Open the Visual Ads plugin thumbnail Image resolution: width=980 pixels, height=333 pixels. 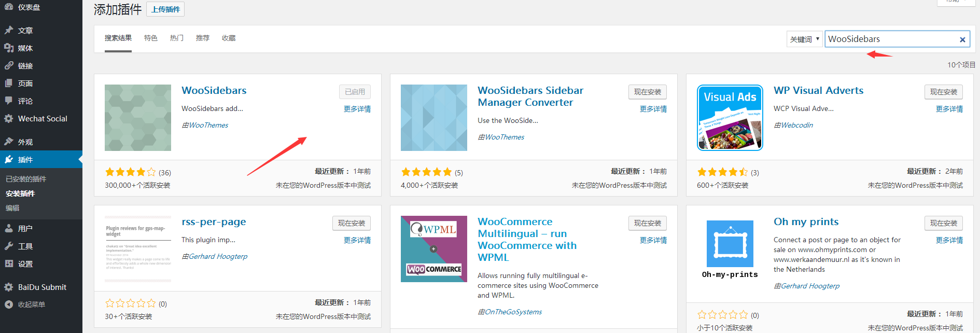pyautogui.click(x=730, y=118)
